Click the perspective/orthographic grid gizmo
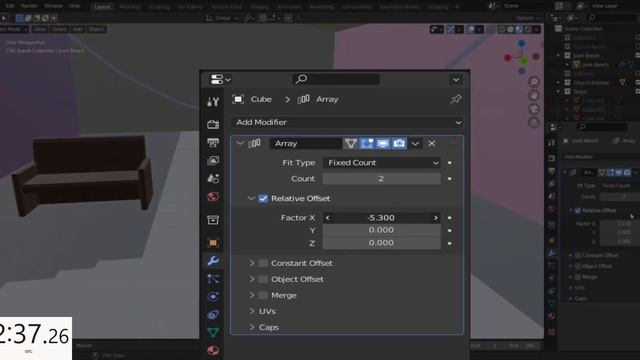Screen dimensions: 640x360 pyautogui.click(x=533, y=122)
